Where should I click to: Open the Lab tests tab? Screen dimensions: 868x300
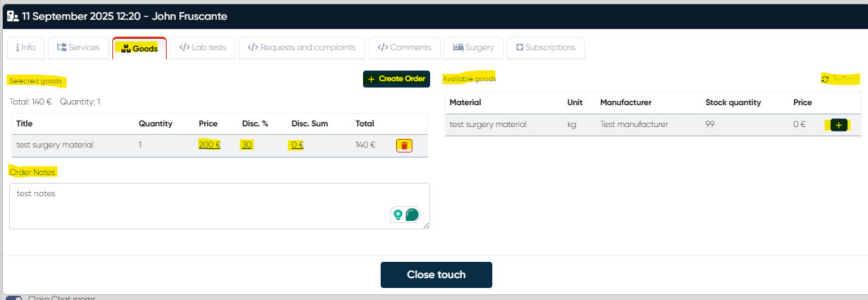click(x=203, y=47)
